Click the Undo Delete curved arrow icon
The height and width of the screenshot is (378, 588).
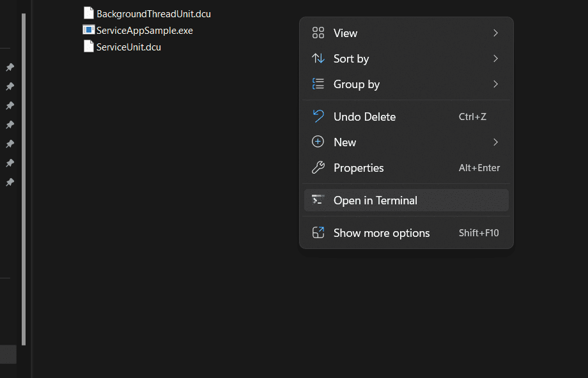(x=318, y=117)
